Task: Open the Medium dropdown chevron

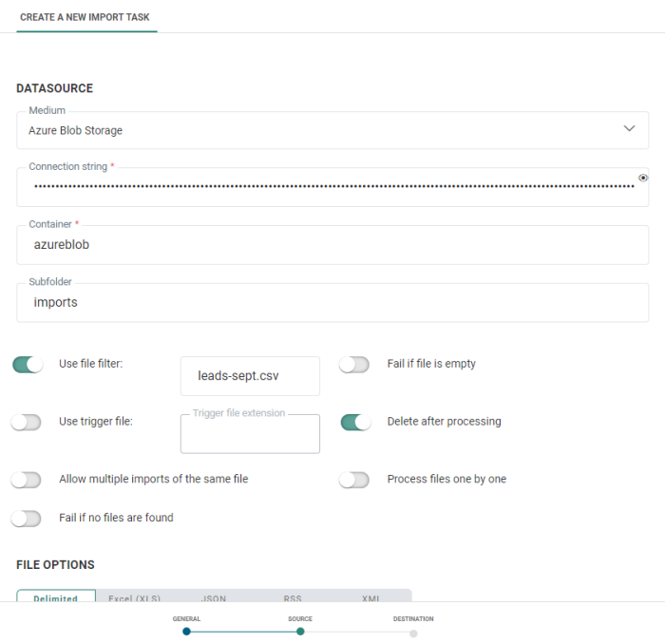Action: pos(629,129)
